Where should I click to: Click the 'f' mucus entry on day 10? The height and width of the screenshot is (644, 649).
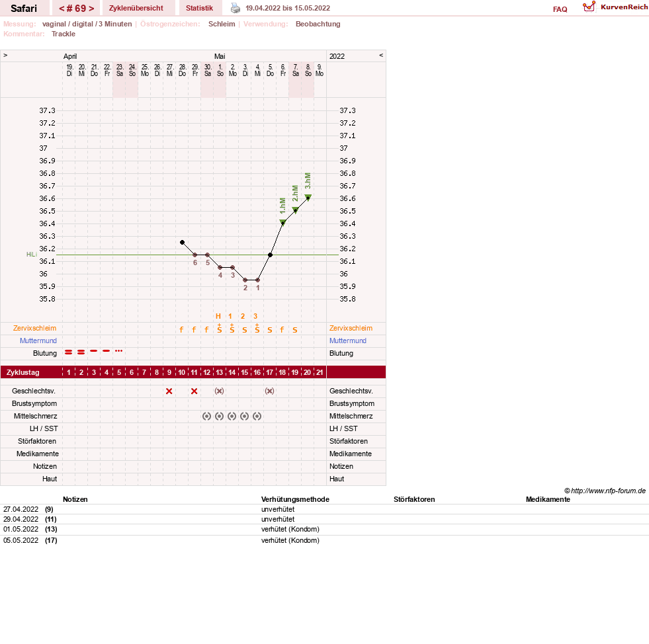[x=181, y=330]
